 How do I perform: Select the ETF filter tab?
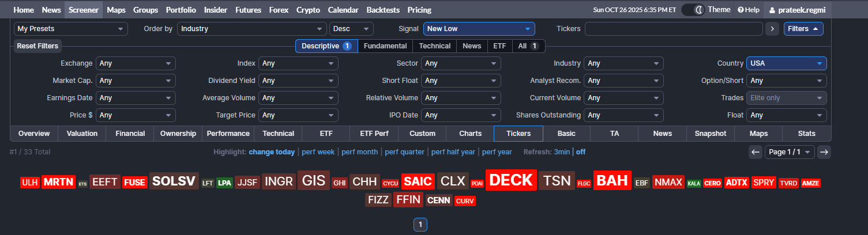click(499, 46)
